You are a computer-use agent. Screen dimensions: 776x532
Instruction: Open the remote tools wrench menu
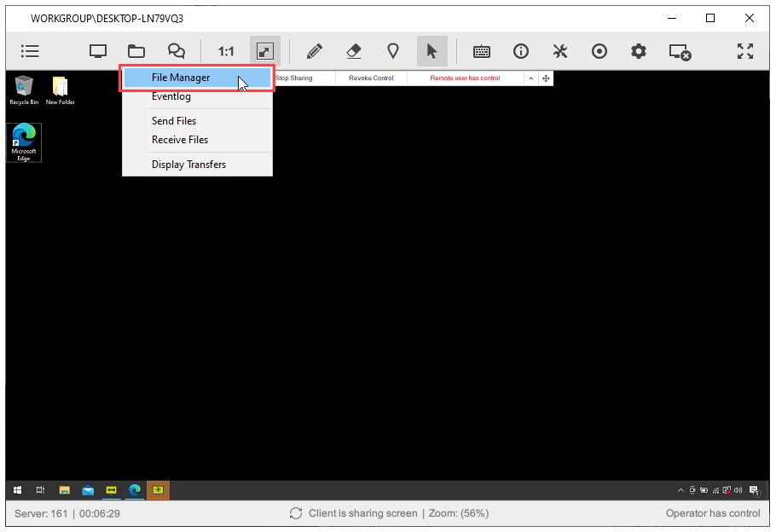point(560,51)
